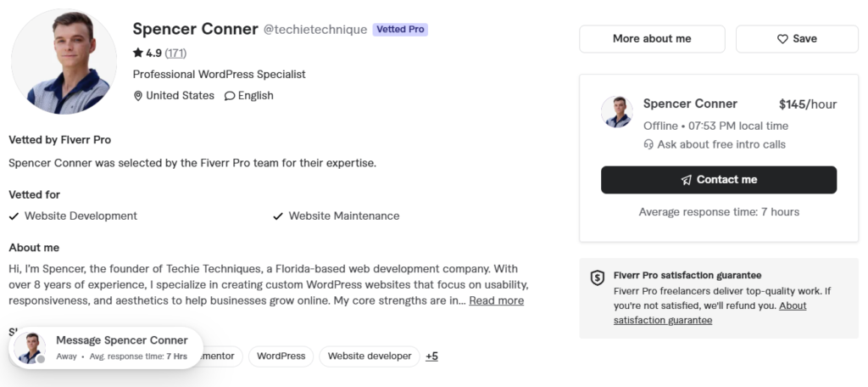Image resolution: width=868 pixels, height=387 pixels.
Task: Click Spencer Conner's large profile photo
Action: (64, 62)
